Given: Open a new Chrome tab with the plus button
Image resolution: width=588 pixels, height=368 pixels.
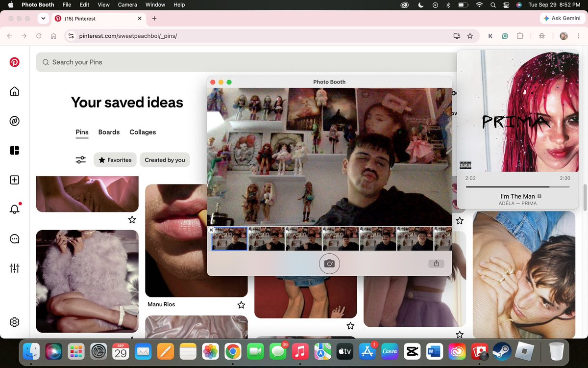Looking at the screenshot, I should click(x=154, y=19).
